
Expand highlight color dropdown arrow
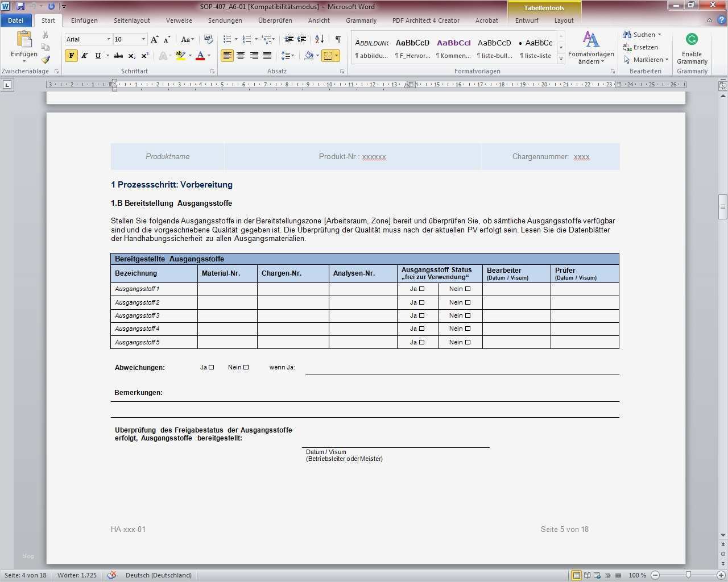click(190, 56)
